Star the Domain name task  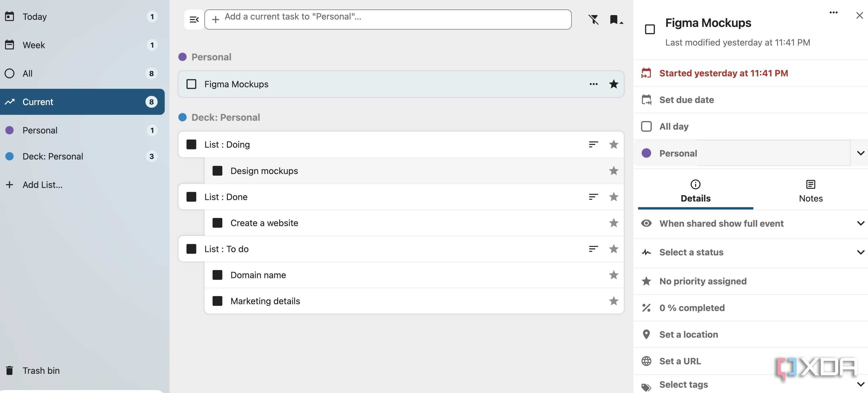coord(614,275)
